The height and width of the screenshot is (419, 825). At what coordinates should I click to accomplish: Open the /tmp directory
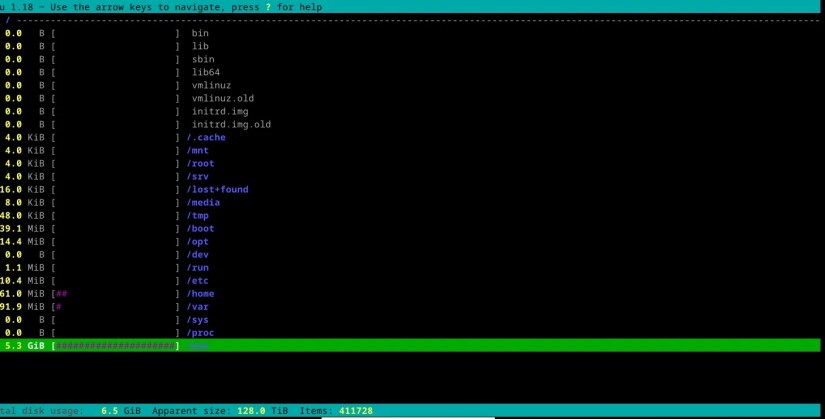[x=198, y=216]
